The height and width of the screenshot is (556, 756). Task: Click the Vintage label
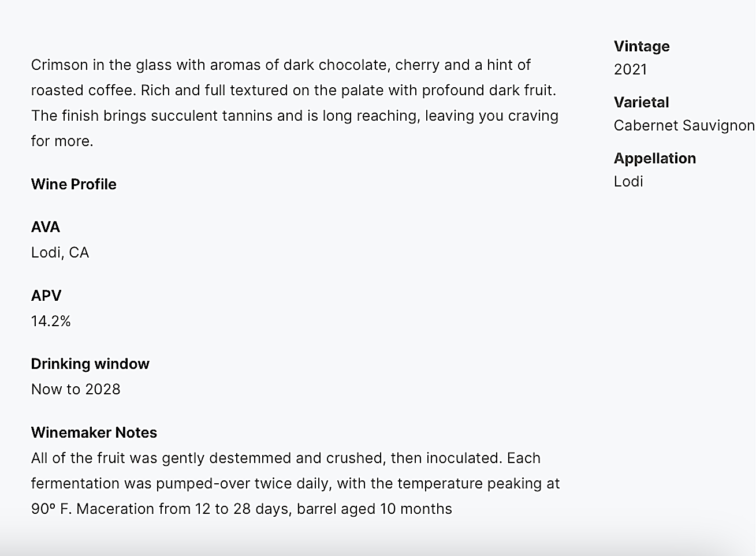[642, 46]
